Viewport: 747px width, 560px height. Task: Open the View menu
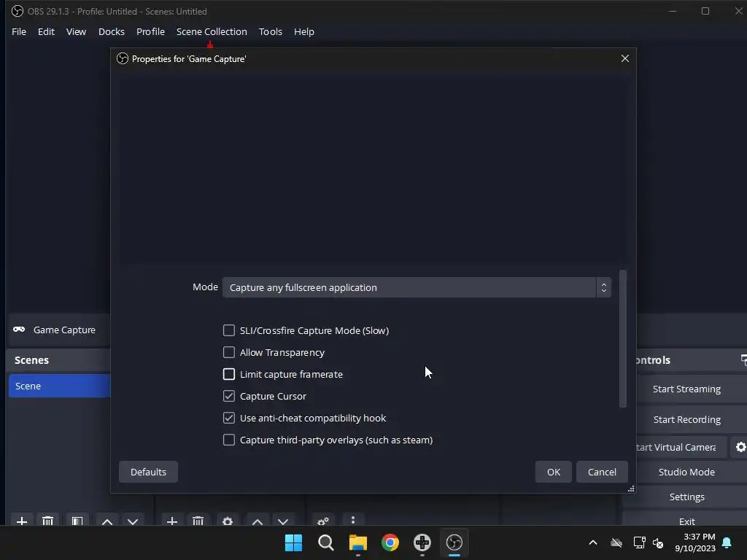tap(76, 31)
